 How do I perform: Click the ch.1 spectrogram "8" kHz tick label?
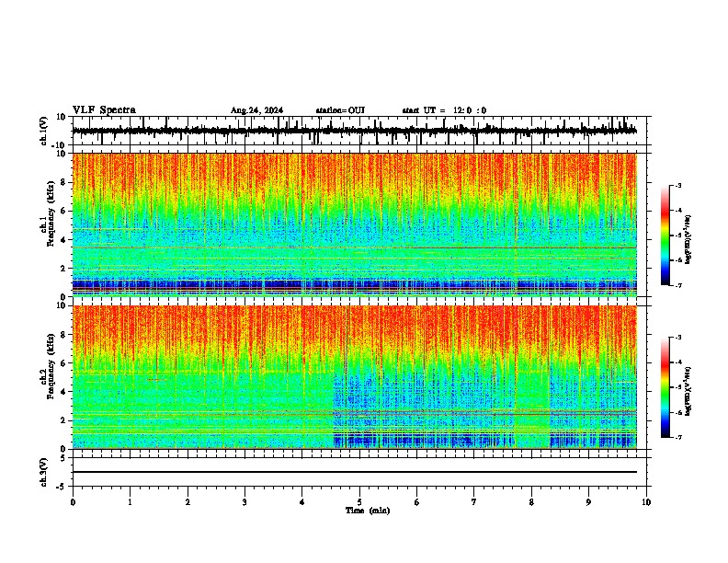pos(63,182)
